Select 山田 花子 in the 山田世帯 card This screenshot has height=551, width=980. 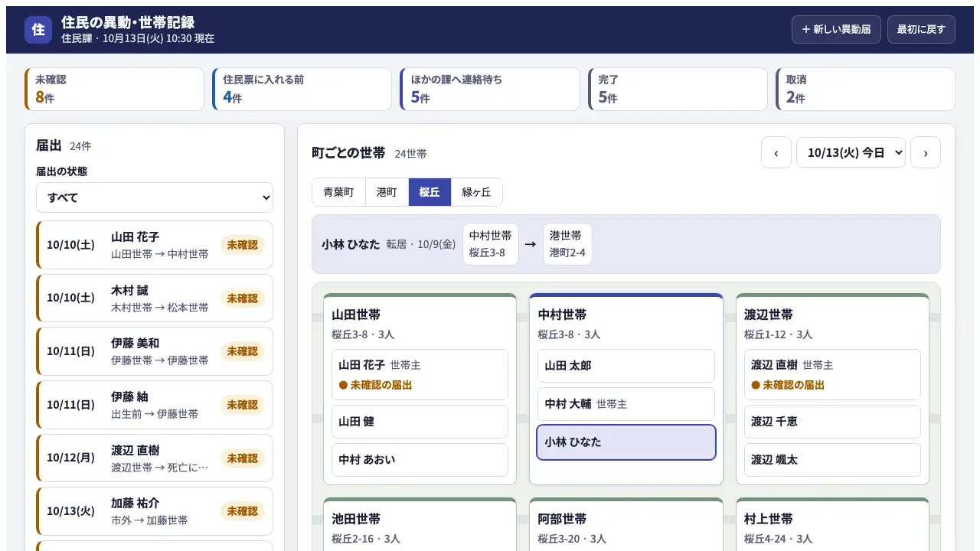click(420, 374)
